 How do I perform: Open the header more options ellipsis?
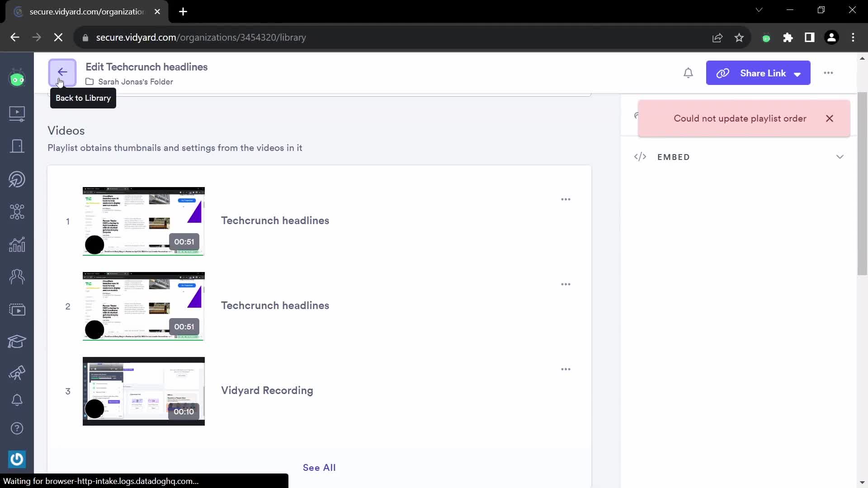tap(828, 73)
